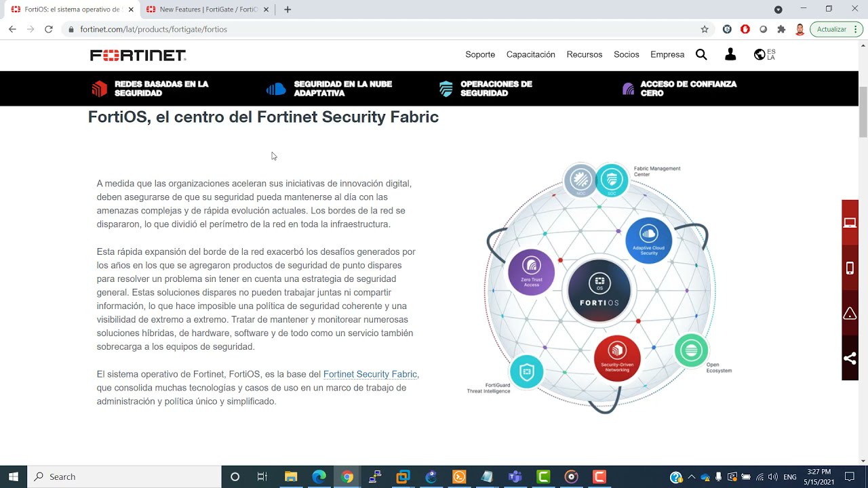Viewport: 868px width, 488px height.
Task: Click the page vertical scrollbar thumb
Action: point(863,113)
